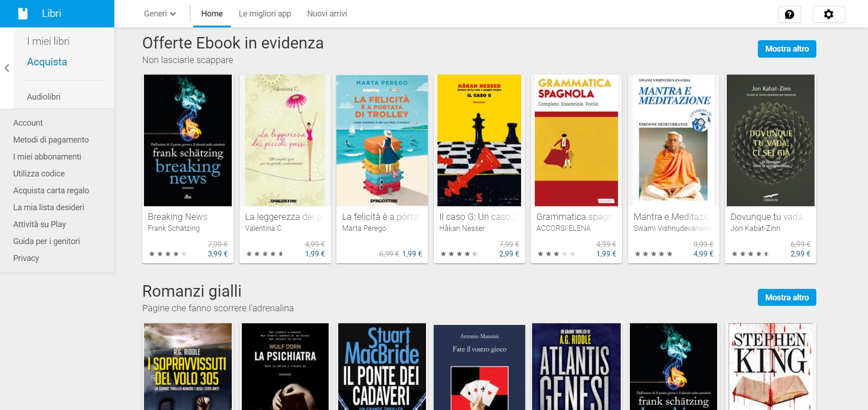Open the Nuovi arrivi tab
Screen dimensions: 868x410
click(327, 14)
